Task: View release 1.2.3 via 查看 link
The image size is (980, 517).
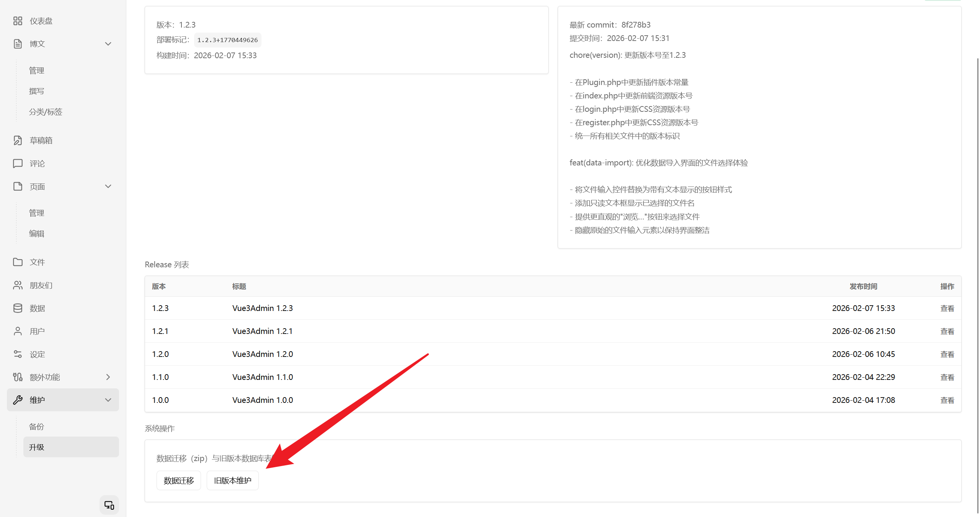Action: [947, 308]
